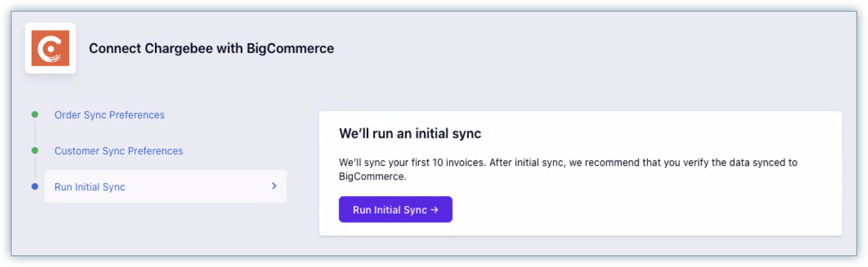This screenshot has width=868, height=267.
Task: Click green dot beside Order Sync Preferences
Action: pyautogui.click(x=35, y=115)
